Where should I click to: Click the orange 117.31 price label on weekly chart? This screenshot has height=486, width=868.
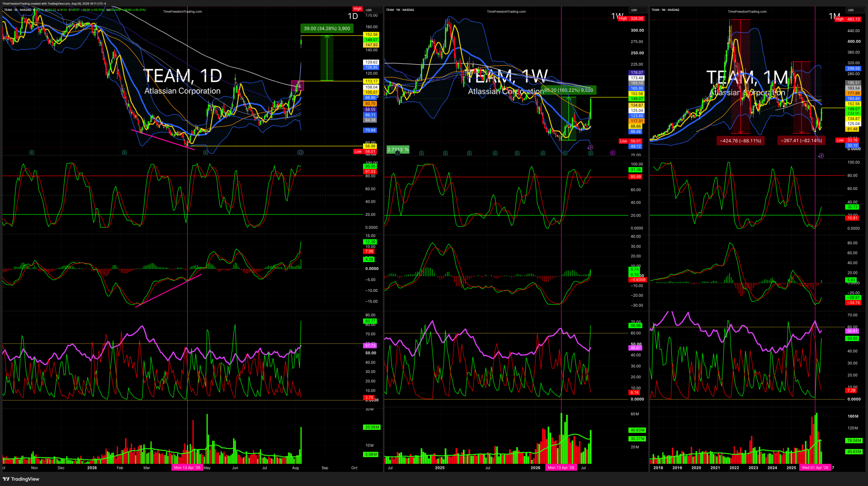637,121
